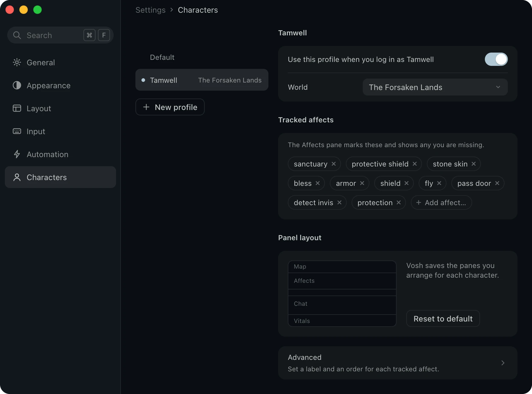Click the Chat pane in layout preview
Viewport: 532px width, 394px height.
(x=342, y=305)
